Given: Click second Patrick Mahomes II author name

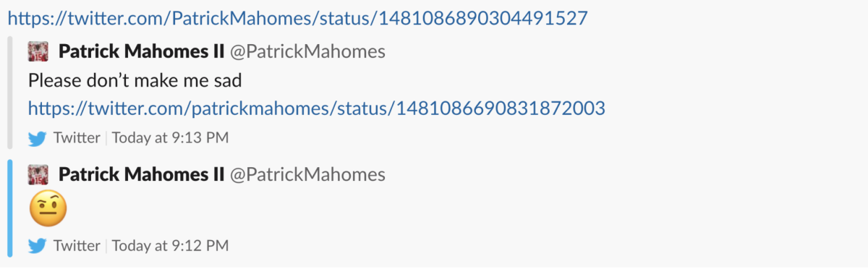Looking at the screenshot, I should pyautogui.click(x=141, y=174).
